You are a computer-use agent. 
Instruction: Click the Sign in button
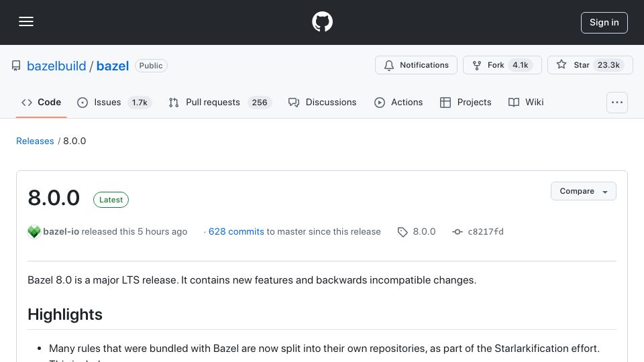click(604, 23)
